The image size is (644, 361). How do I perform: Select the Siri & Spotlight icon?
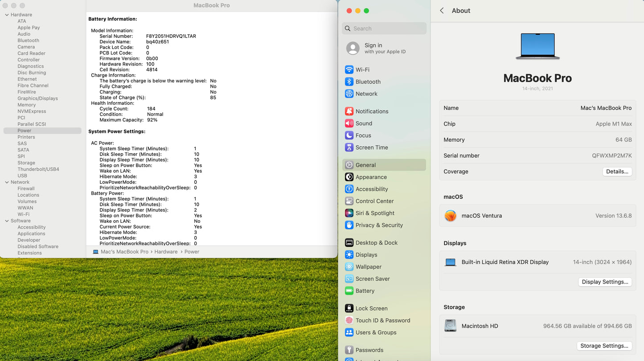coord(349,213)
